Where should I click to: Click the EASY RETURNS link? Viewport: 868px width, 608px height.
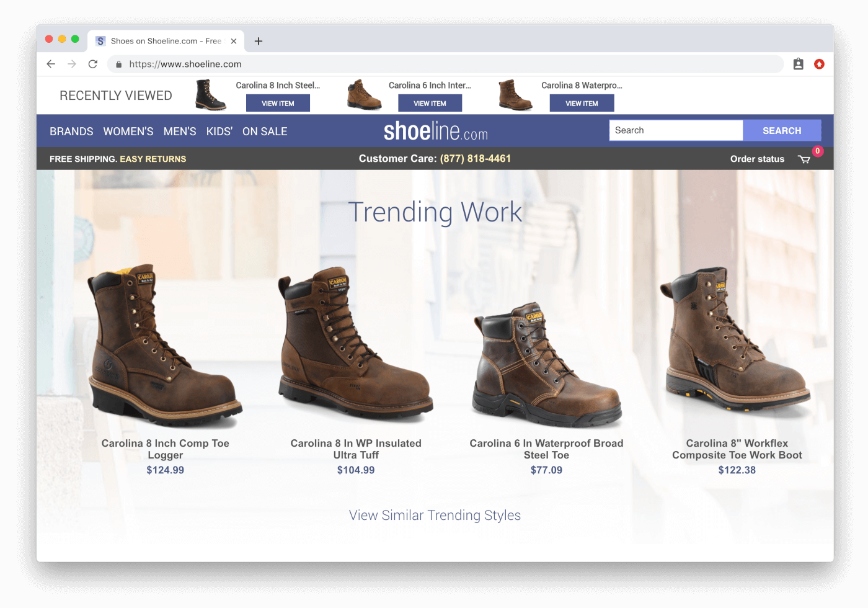153,159
